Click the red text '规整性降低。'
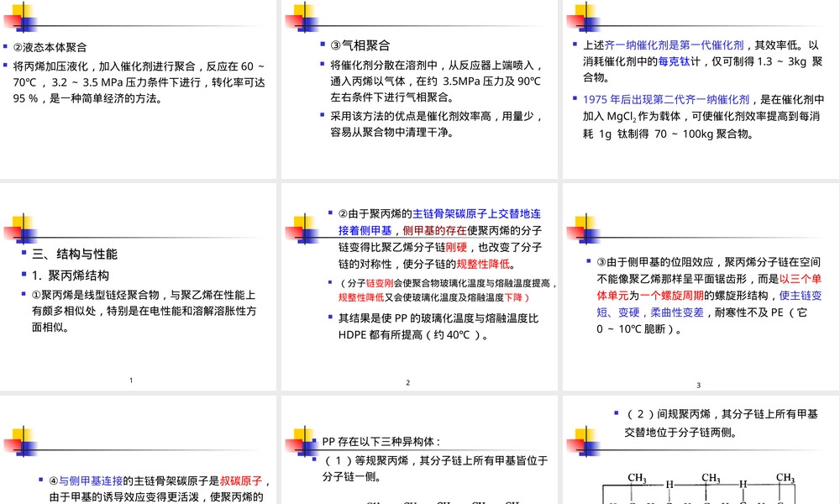 [486, 264]
